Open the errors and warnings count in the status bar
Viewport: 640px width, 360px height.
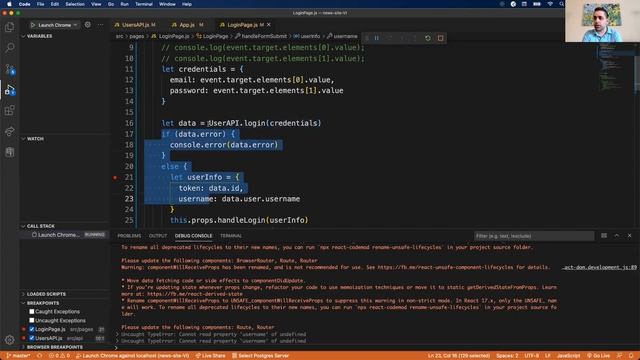coord(60,356)
